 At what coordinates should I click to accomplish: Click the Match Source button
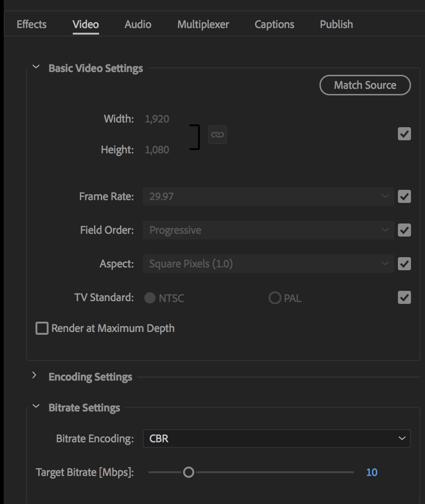(365, 85)
